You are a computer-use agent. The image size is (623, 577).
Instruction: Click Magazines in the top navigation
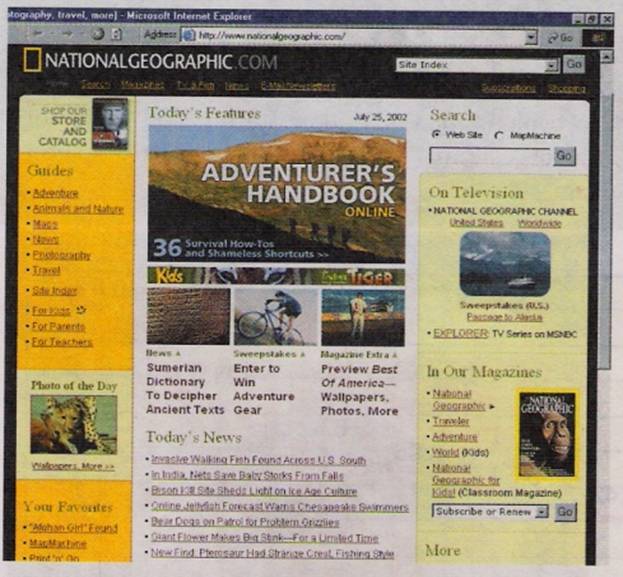[142, 85]
